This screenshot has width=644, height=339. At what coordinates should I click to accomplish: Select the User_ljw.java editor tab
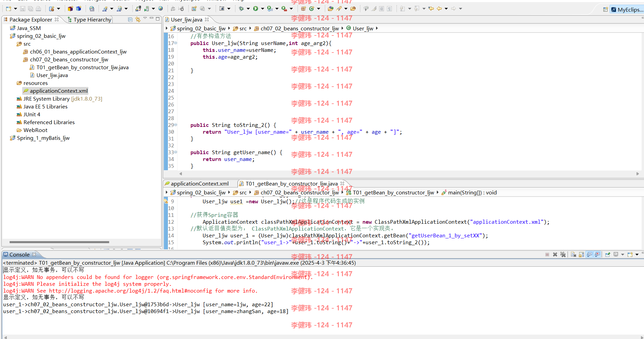click(x=186, y=19)
